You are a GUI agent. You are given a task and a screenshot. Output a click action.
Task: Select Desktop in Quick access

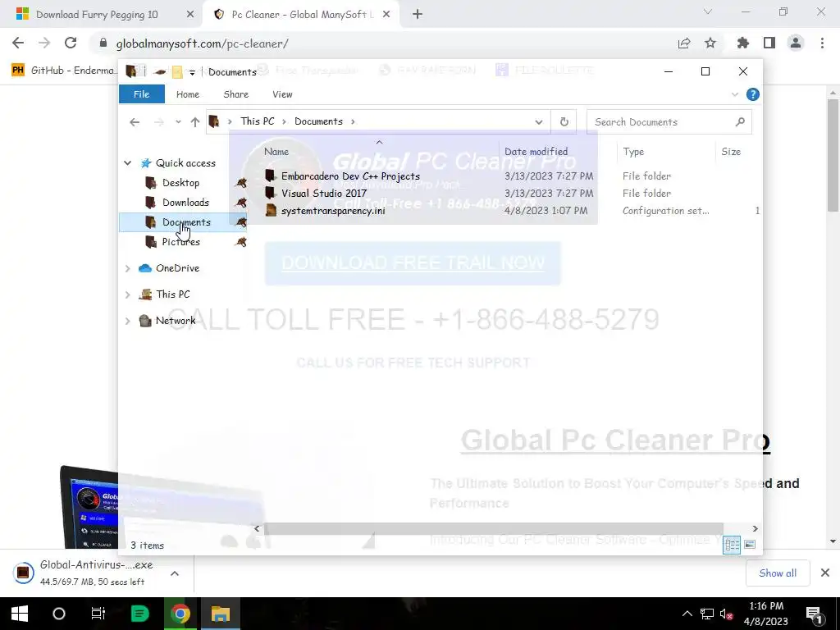182,183
